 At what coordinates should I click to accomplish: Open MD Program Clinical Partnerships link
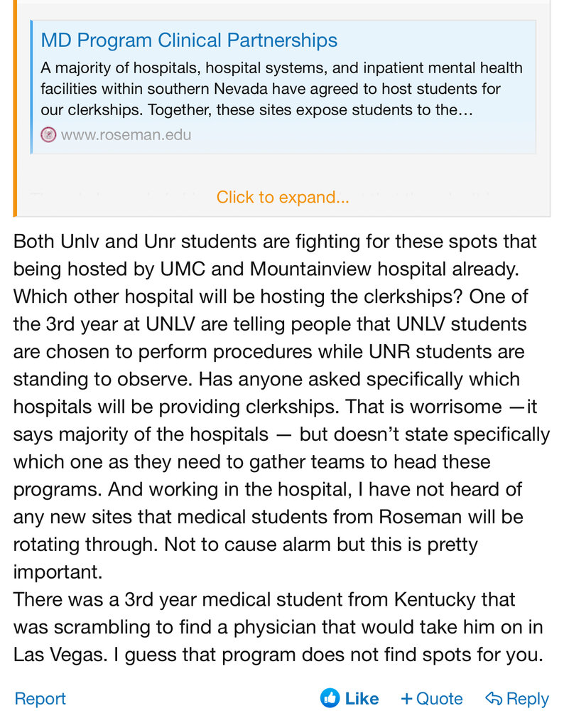[189, 41]
